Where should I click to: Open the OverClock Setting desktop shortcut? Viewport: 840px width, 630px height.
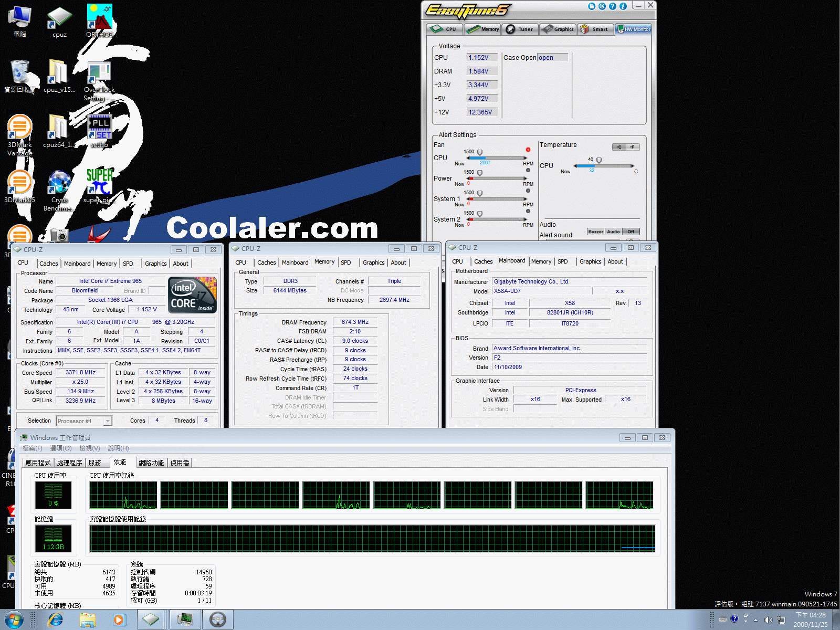point(99,81)
